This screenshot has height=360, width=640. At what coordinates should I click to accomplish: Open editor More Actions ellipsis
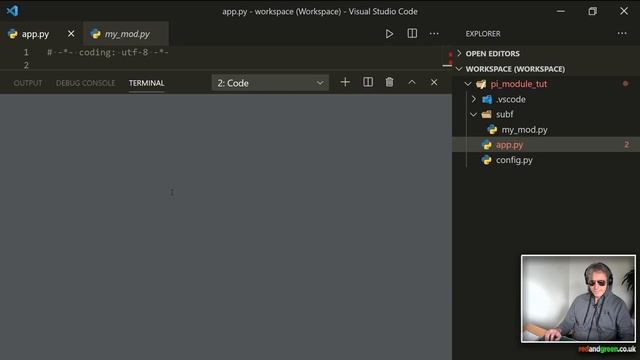[x=434, y=34]
